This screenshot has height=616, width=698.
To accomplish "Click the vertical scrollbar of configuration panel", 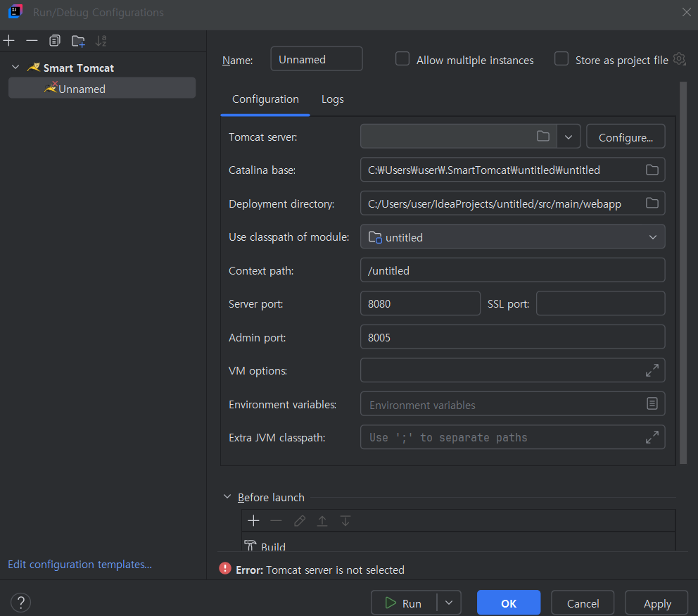I will [x=683, y=272].
